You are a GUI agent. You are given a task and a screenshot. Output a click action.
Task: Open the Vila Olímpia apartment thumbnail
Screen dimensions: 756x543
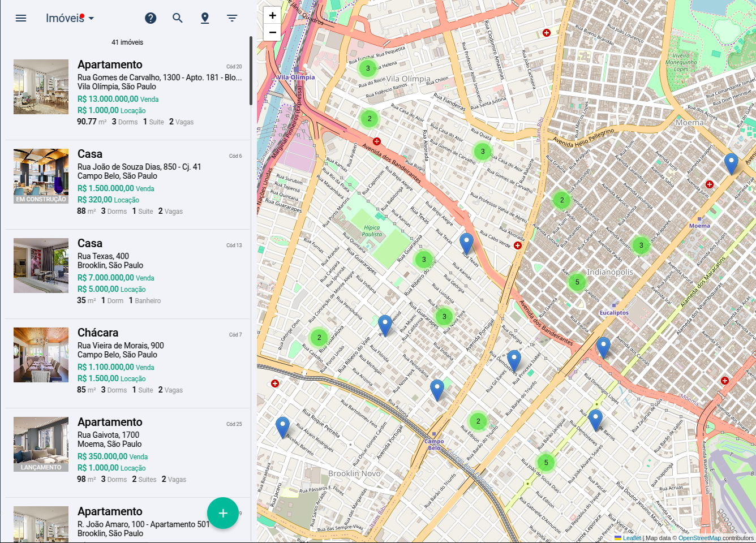click(41, 87)
